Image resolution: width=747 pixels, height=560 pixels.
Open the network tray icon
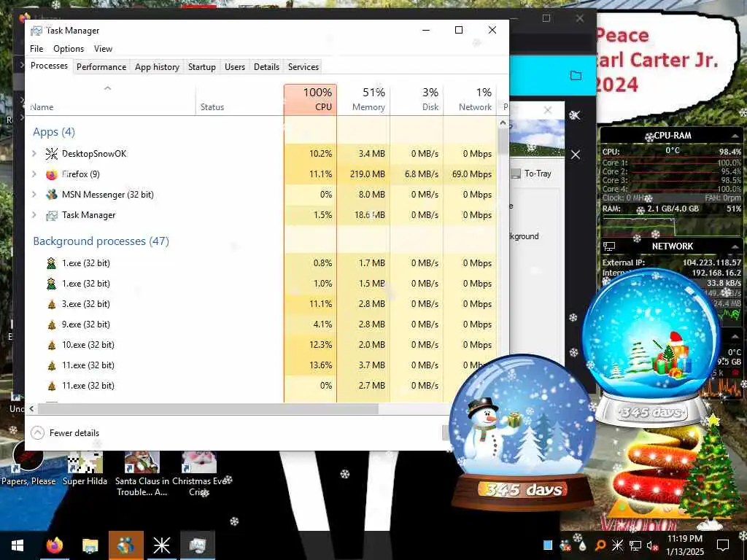tap(635, 545)
